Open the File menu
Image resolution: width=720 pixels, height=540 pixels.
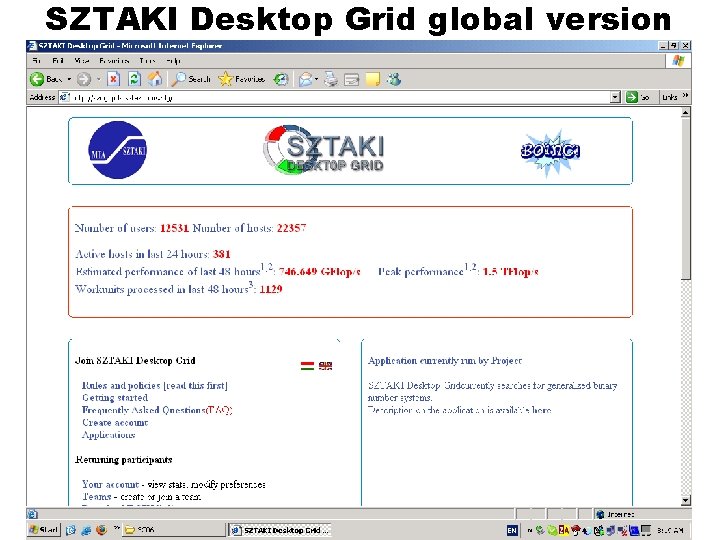coord(37,61)
